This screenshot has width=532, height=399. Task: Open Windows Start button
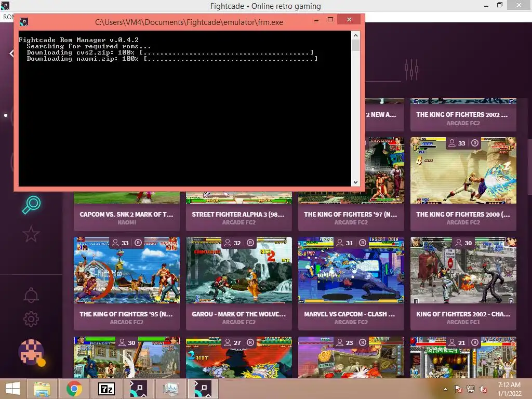click(13, 389)
